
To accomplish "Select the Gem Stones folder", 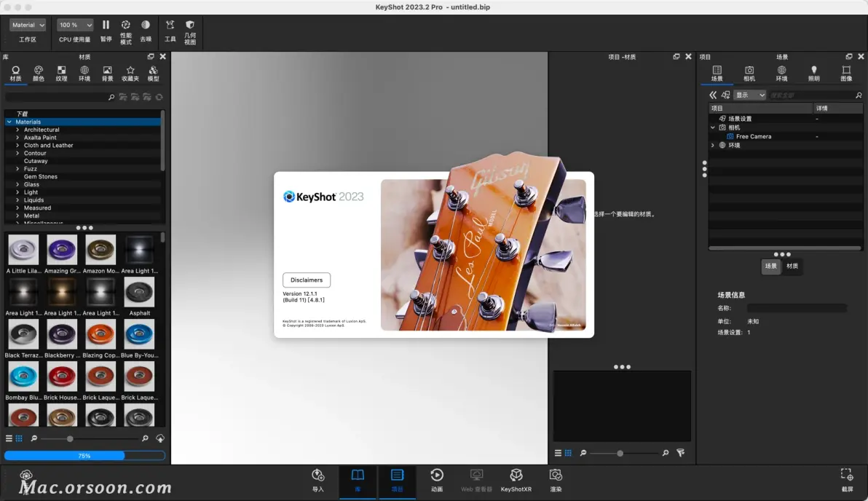I will tap(40, 177).
